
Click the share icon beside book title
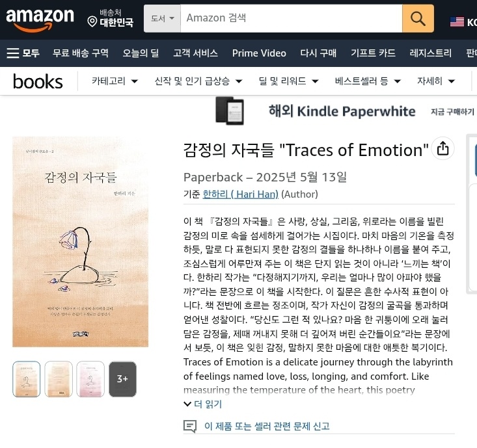[443, 149]
